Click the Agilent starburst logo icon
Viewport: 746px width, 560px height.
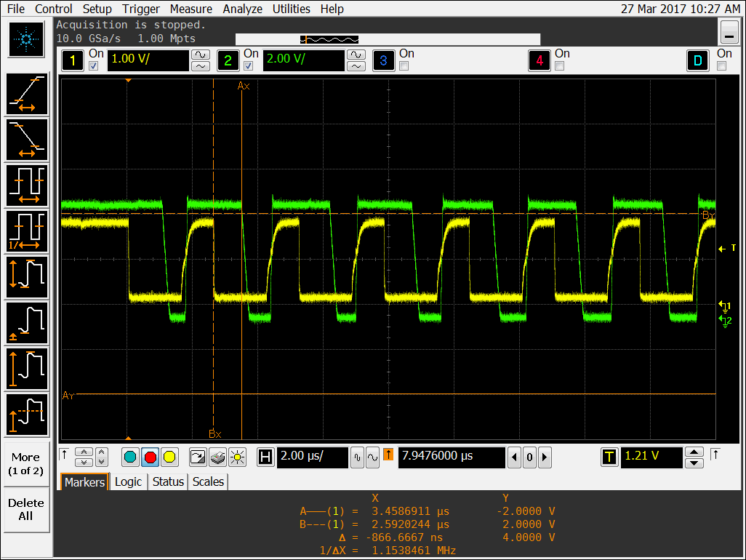point(26,39)
